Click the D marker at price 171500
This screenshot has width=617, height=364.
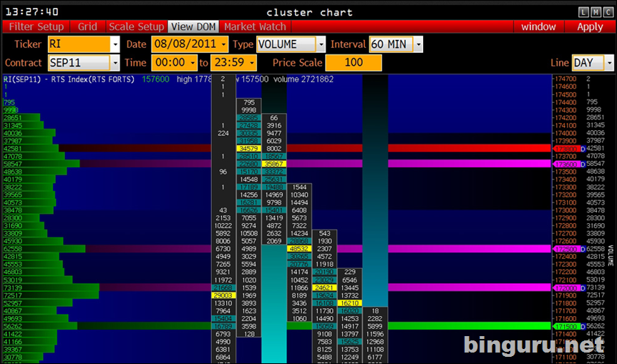[x=583, y=326]
